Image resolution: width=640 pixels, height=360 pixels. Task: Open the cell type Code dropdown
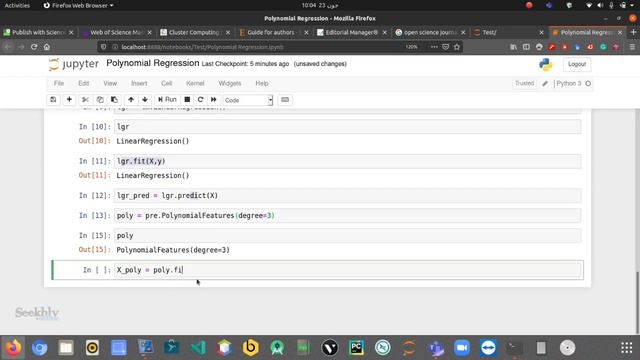(x=248, y=100)
